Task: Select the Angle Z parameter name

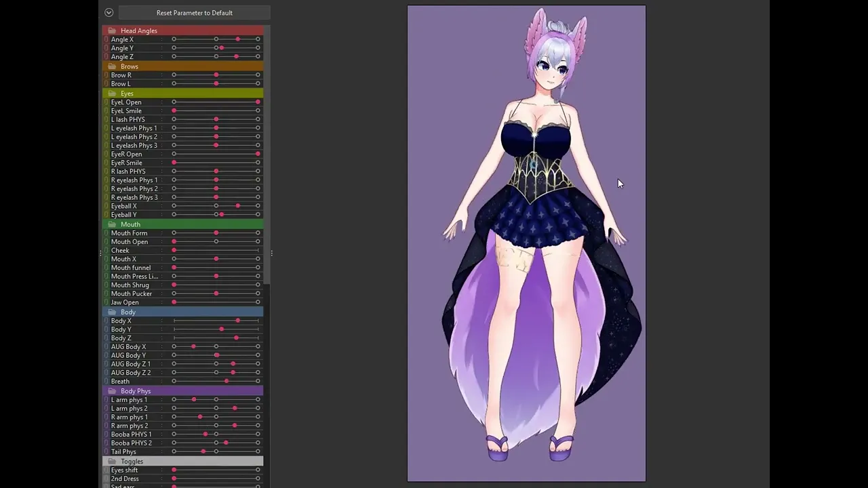Action: pos(122,57)
